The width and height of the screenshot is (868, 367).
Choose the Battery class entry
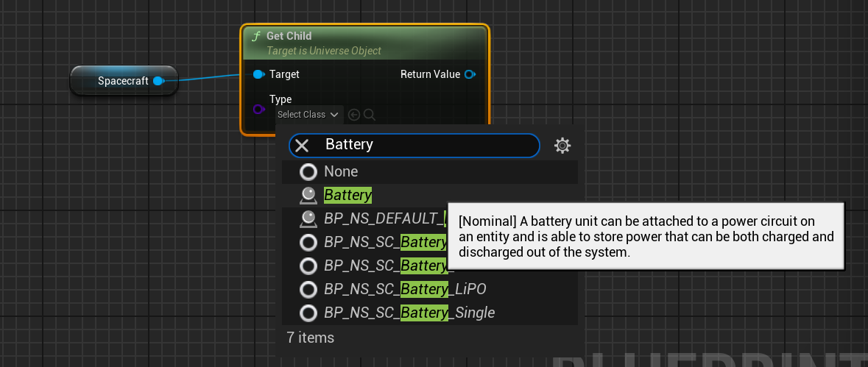[347, 195]
